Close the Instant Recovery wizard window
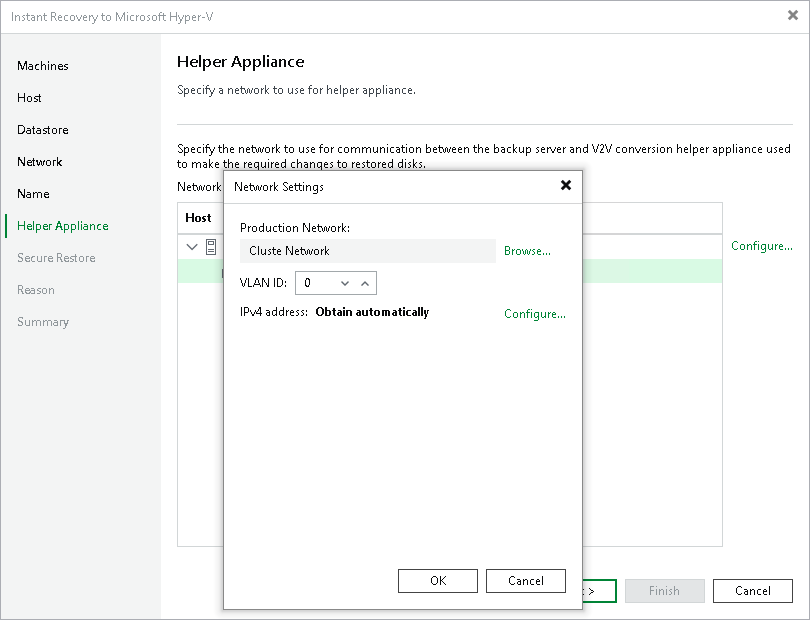This screenshot has height=620, width=810. (792, 16)
